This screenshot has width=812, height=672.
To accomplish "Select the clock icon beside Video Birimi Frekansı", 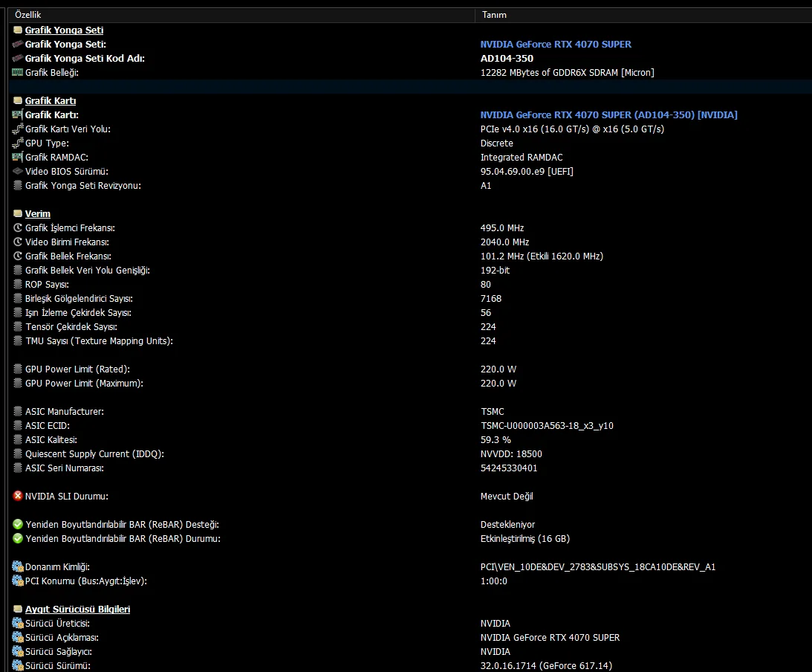I will click(18, 242).
